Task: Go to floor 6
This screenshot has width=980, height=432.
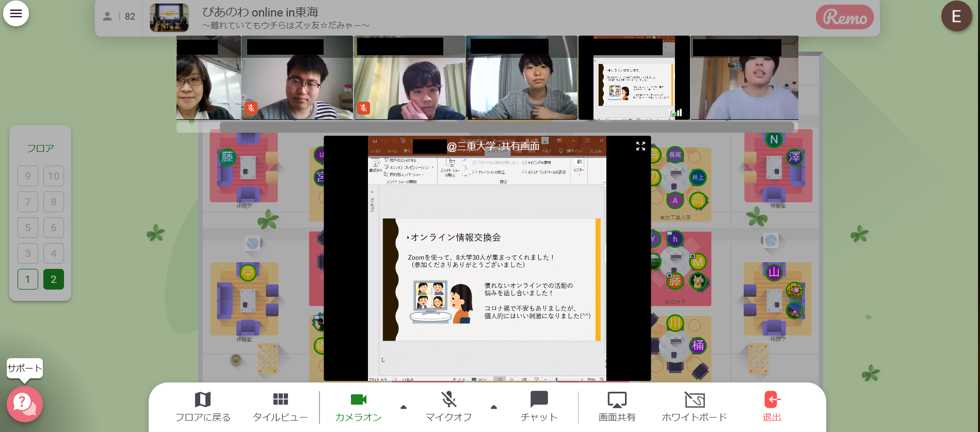Action: point(54,228)
